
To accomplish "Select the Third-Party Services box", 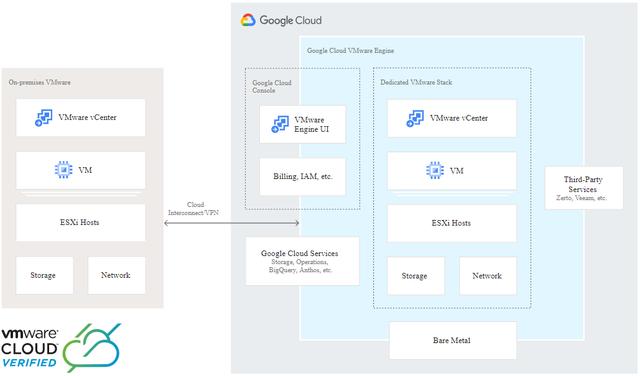I will [x=584, y=188].
